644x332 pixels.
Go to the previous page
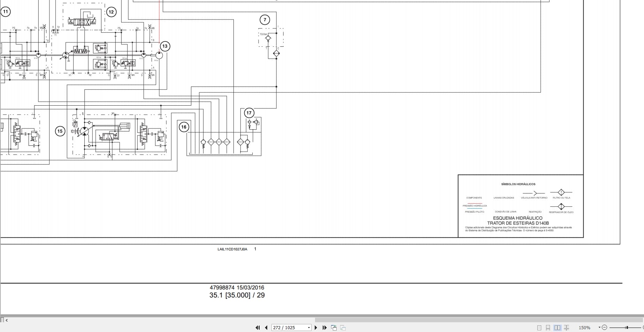click(266, 327)
